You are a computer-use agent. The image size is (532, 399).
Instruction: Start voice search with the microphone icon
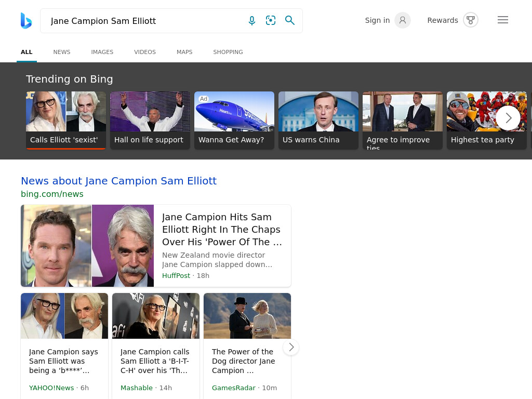(x=252, y=21)
